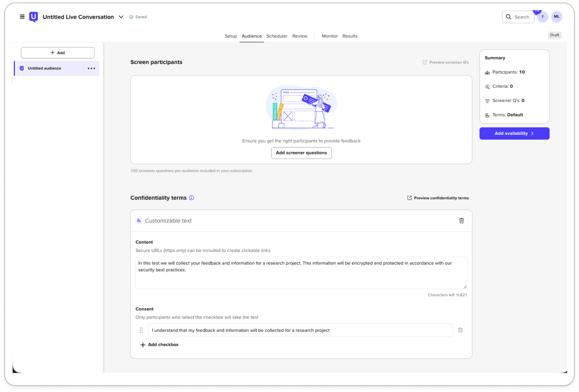Focus the Search field in header
579x392 pixels.
pyautogui.click(x=518, y=17)
